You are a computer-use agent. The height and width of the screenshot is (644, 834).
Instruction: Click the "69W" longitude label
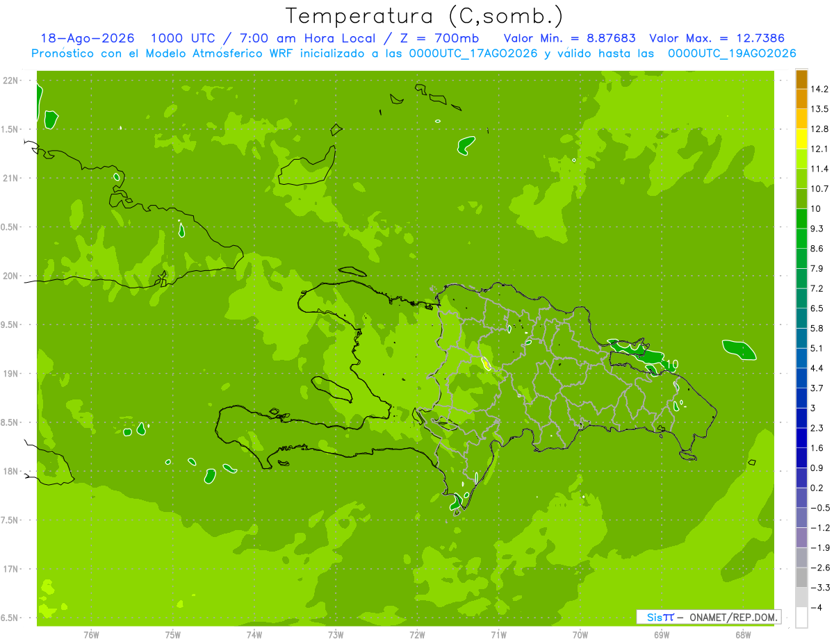coord(662,635)
